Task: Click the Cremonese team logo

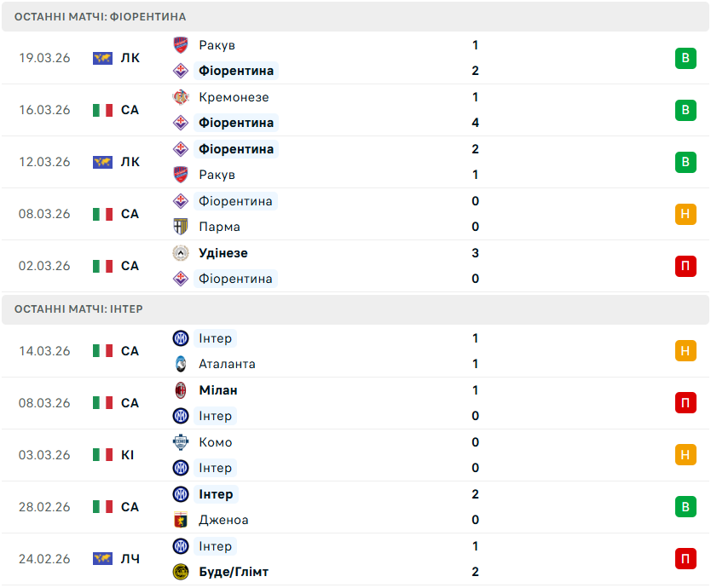Action: (x=181, y=97)
